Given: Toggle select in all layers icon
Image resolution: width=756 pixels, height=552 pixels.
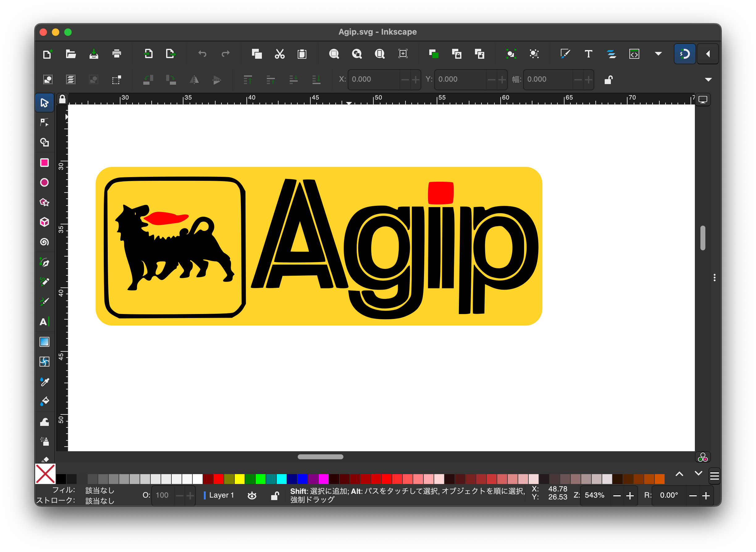Looking at the screenshot, I should 71,79.
